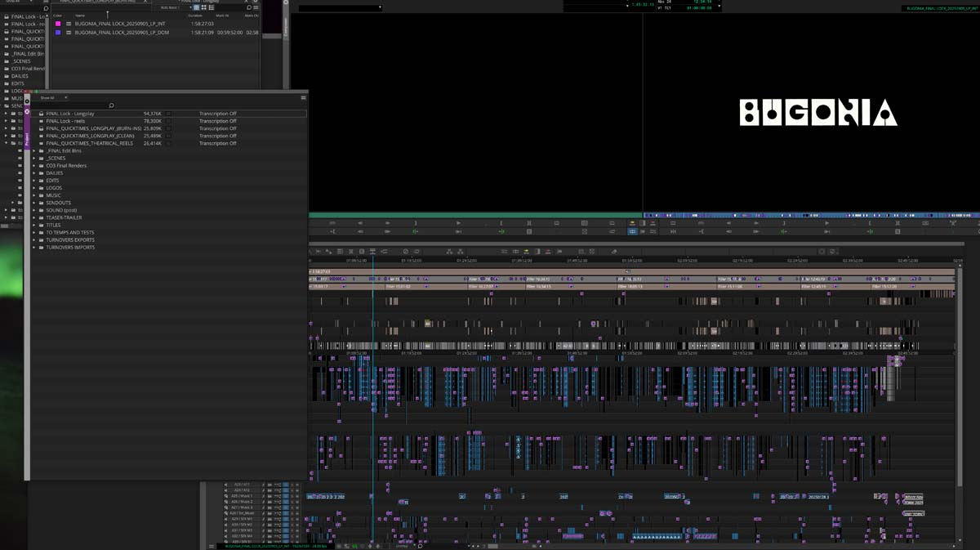Toggle audio monitor speaker for A26 / Music 2
The width and height of the screenshot is (980, 550).
[x=225, y=502]
